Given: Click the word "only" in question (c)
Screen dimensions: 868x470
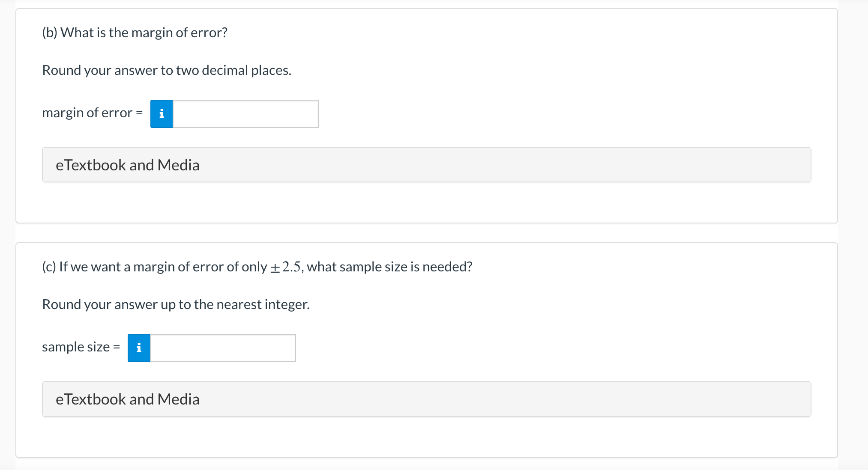Looking at the screenshot, I should (x=254, y=267).
